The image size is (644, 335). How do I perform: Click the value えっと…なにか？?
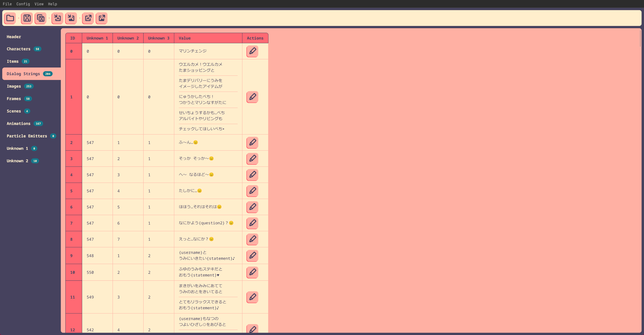[x=196, y=239]
